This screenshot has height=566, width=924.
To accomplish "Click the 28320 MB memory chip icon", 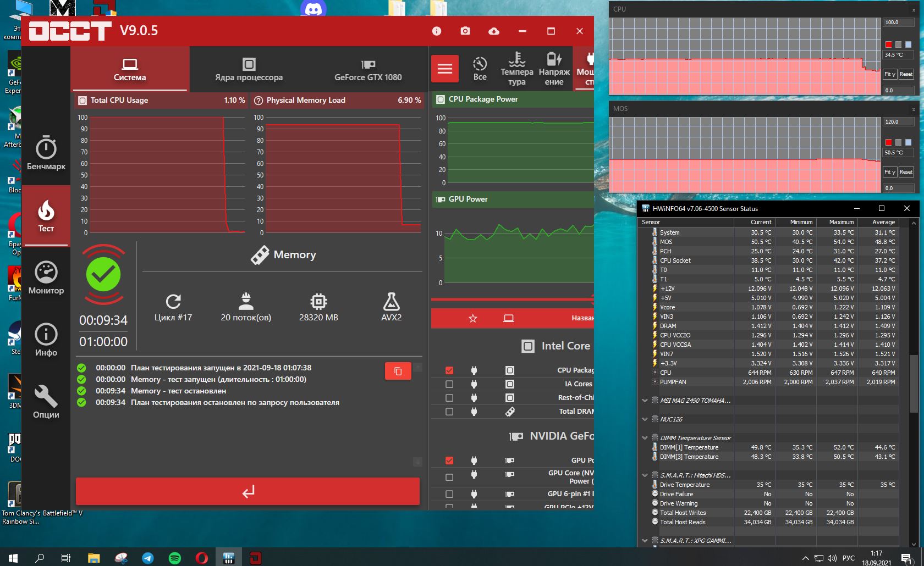I will pyautogui.click(x=318, y=302).
